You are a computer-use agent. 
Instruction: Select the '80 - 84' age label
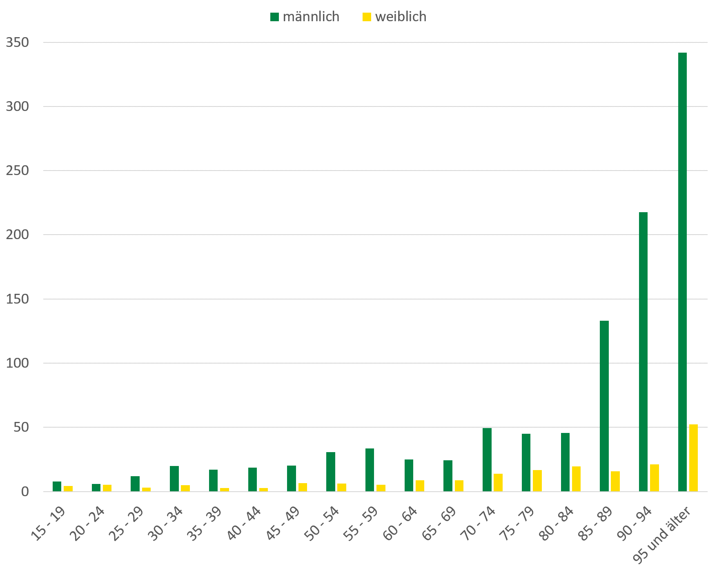[x=557, y=524]
